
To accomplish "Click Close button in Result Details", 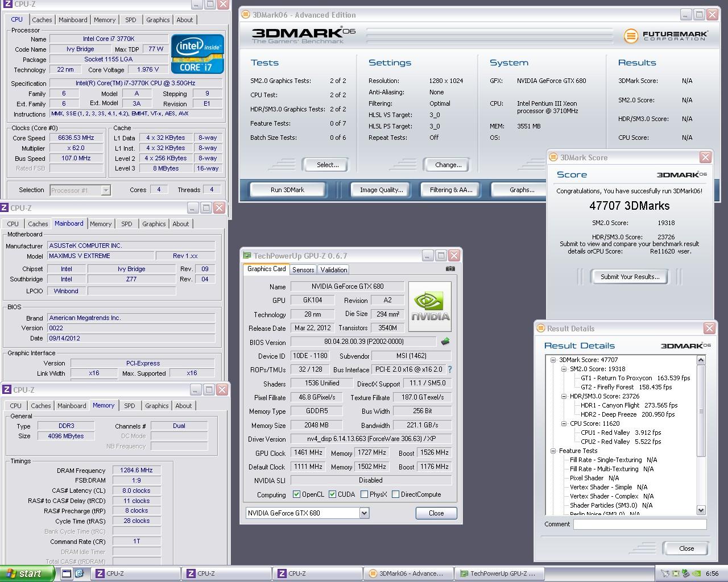I will [686, 548].
